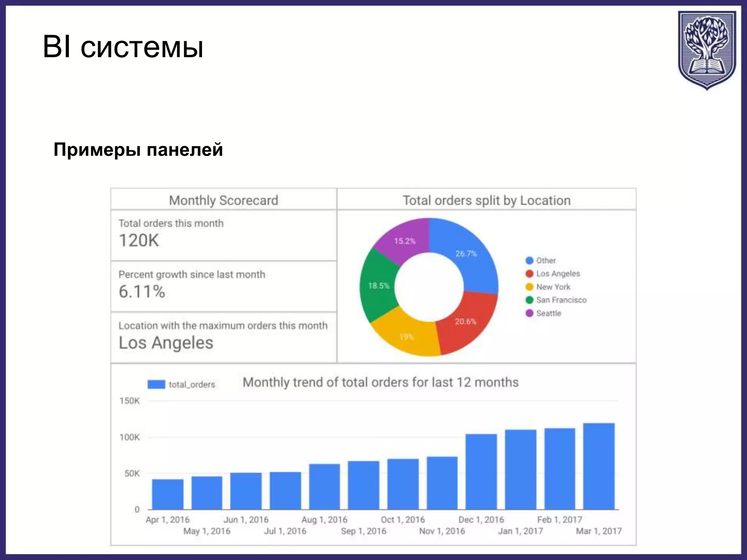
Task: Click the 'Apr 1, 2016' axis label
Action: (167, 520)
